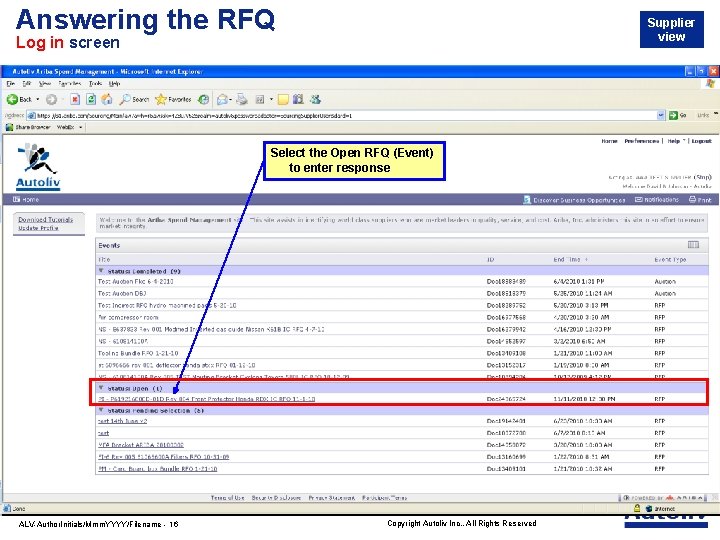Open the Back button history dropdown arrow
720x540 pixels.
click(38, 99)
